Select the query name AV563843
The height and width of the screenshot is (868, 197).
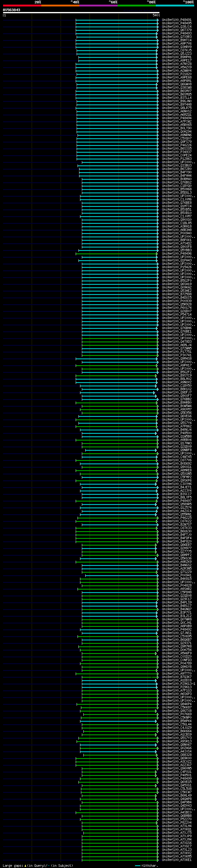pos(11,10)
